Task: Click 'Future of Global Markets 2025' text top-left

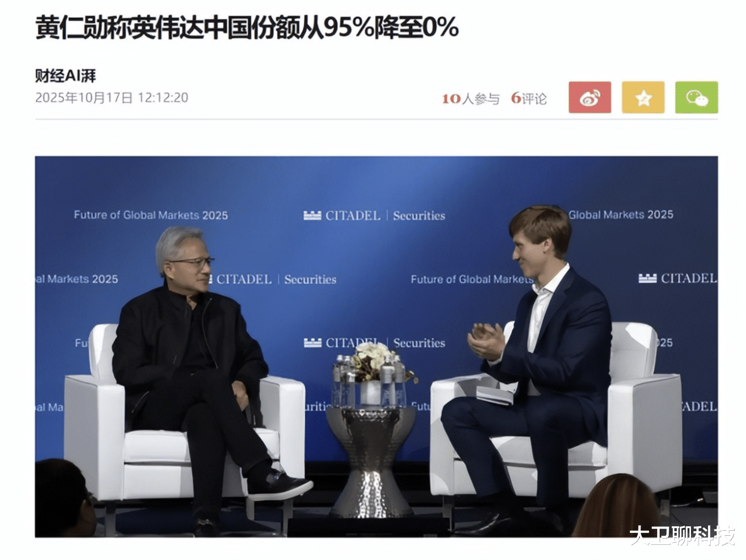Action: coord(151,215)
